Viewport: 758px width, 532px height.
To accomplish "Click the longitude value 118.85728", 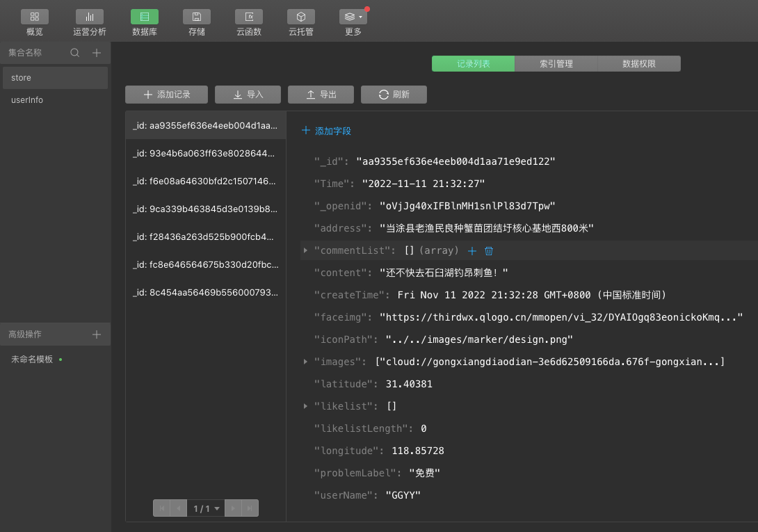I will (x=418, y=451).
